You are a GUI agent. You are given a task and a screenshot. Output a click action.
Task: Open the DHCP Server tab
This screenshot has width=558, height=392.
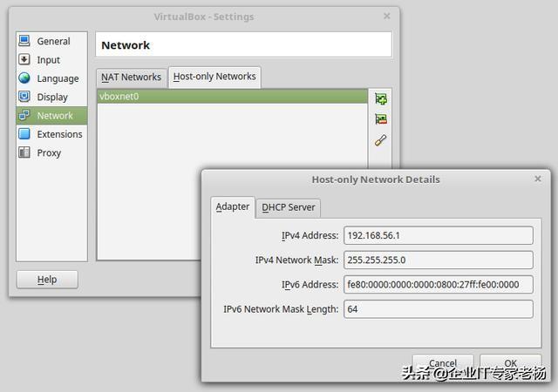point(290,207)
